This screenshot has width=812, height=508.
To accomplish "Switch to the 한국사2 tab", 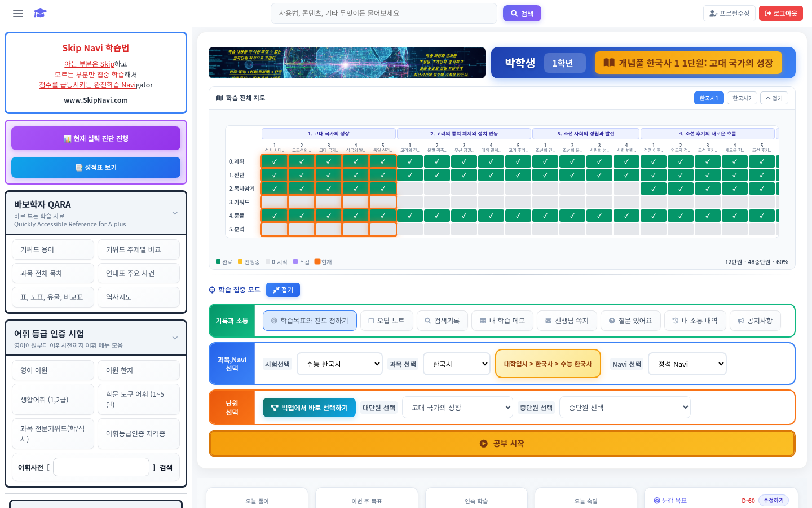I will click(x=742, y=98).
